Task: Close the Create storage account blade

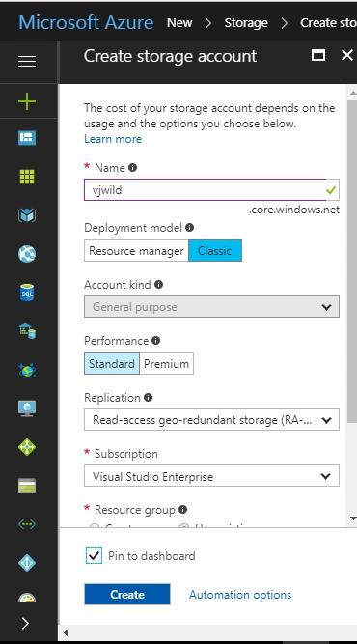Action: tap(347, 55)
